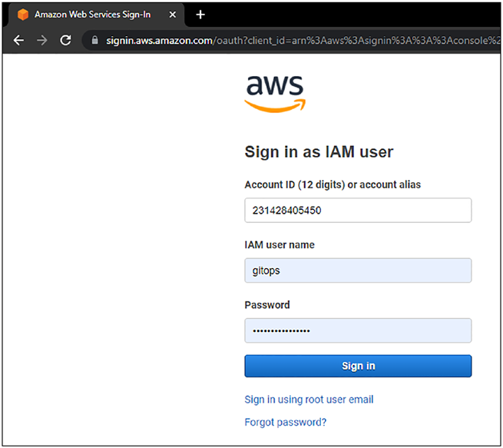Go back with the browser back arrow

tap(18, 40)
